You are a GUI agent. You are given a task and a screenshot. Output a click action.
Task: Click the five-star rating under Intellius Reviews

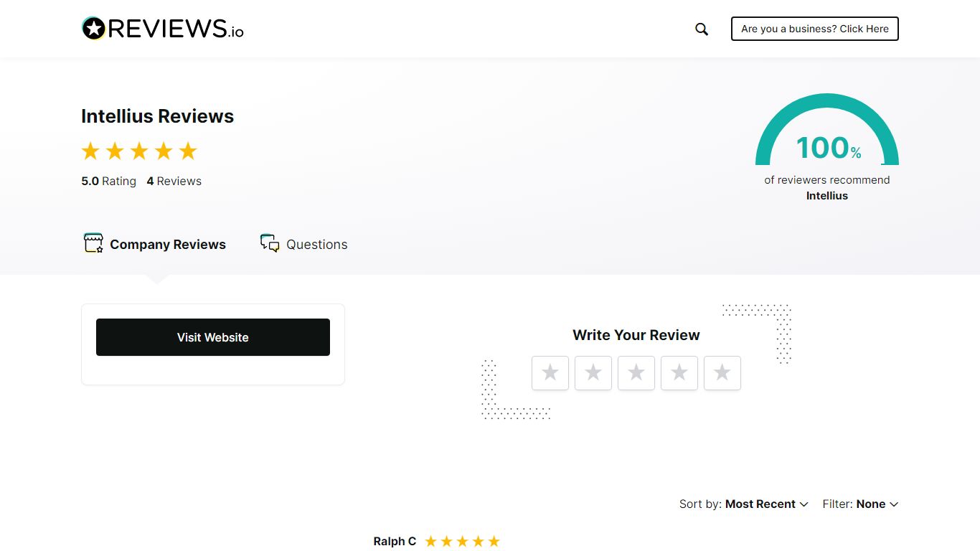coord(139,151)
